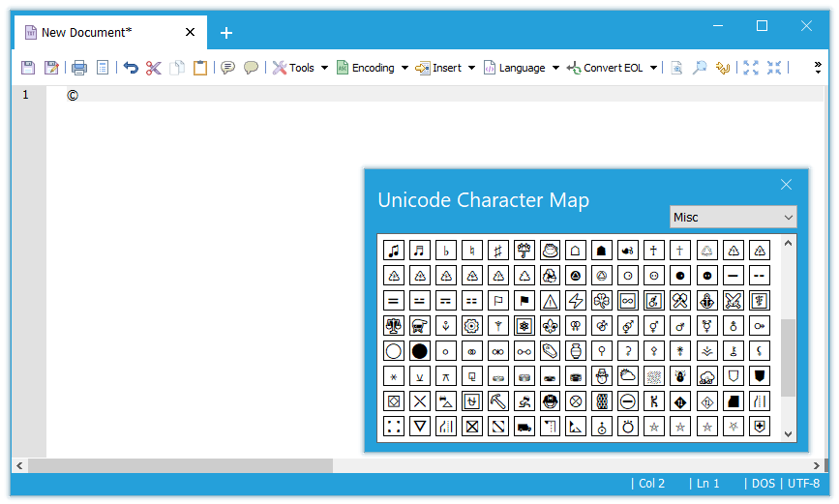Click the Print icon
Image resolution: width=839 pixels, height=504 pixels.
point(79,68)
